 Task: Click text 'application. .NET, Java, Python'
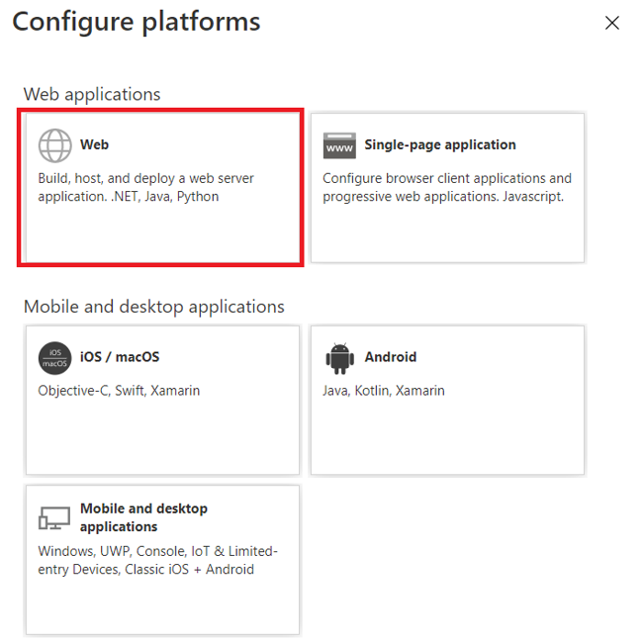point(129,197)
